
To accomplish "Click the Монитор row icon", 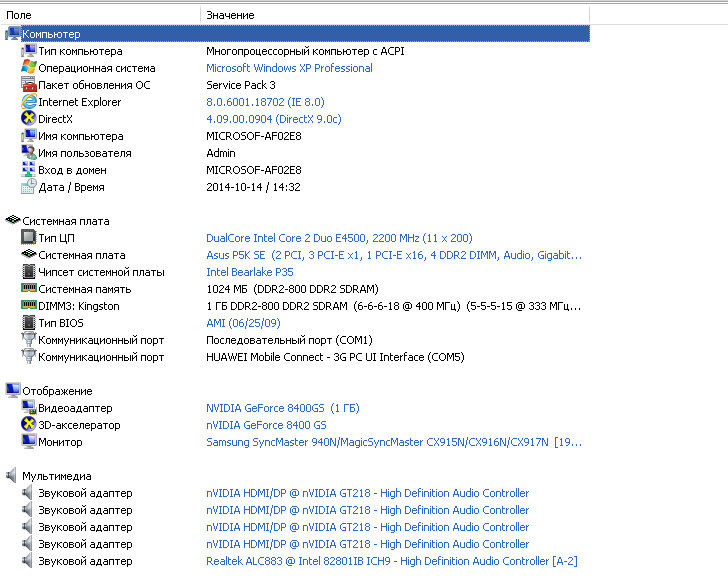I will [29, 442].
